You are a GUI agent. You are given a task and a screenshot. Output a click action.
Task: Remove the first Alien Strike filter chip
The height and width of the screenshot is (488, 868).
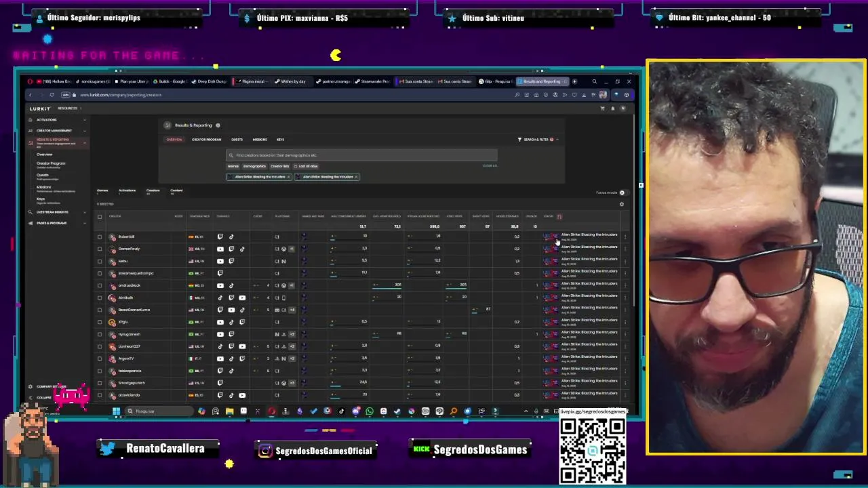click(x=288, y=177)
